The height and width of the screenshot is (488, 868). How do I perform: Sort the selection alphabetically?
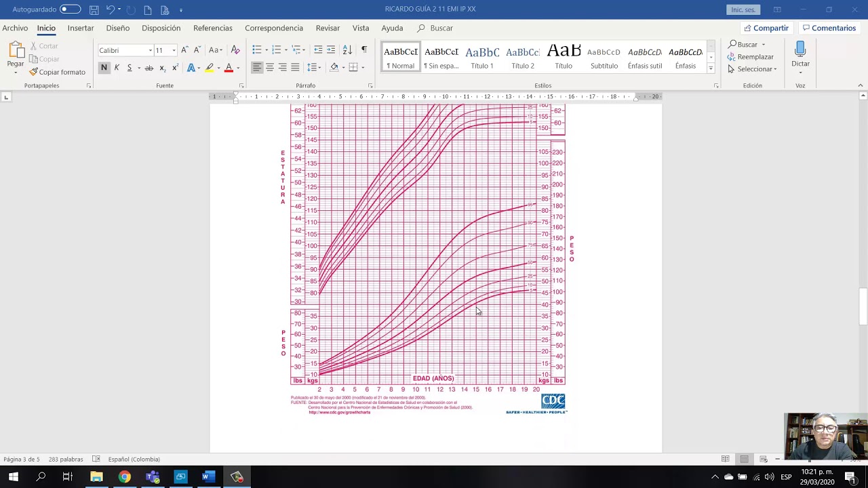(x=347, y=50)
